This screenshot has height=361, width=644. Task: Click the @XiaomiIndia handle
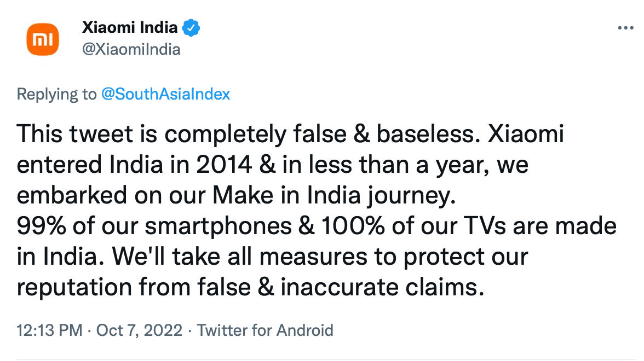pos(131,49)
